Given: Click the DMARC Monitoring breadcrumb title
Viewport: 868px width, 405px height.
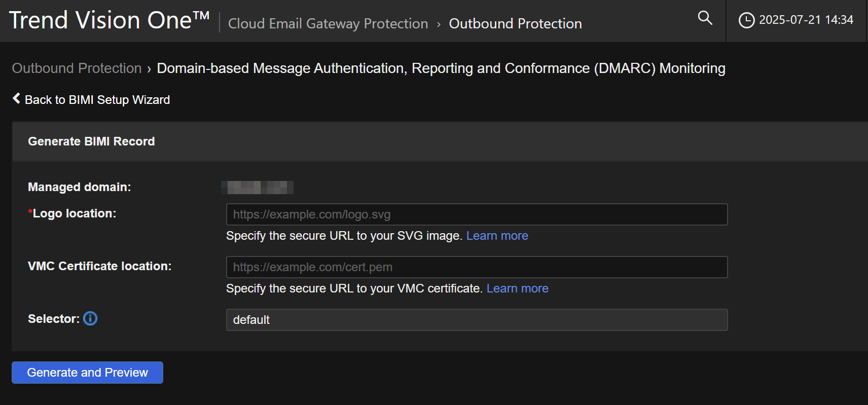Looking at the screenshot, I should [x=441, y=68].
